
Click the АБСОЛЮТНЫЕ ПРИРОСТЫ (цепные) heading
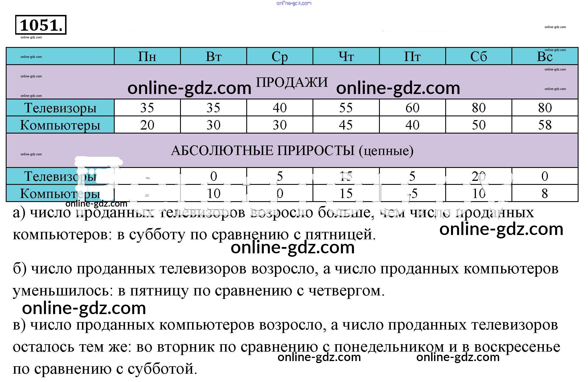pos(292,150)
